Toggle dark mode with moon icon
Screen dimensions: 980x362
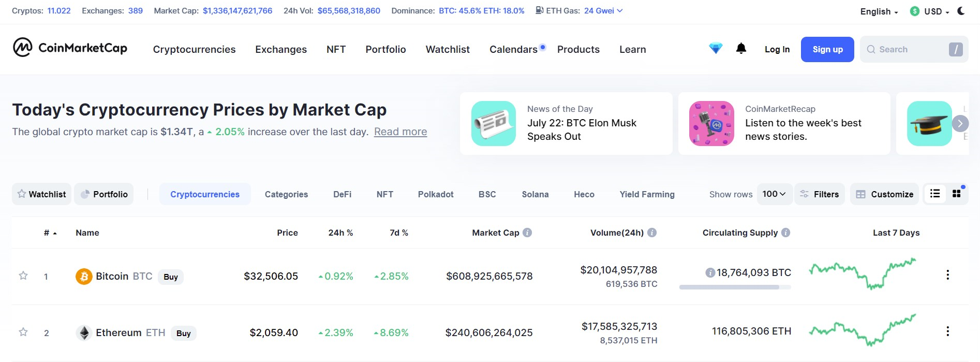961,11
